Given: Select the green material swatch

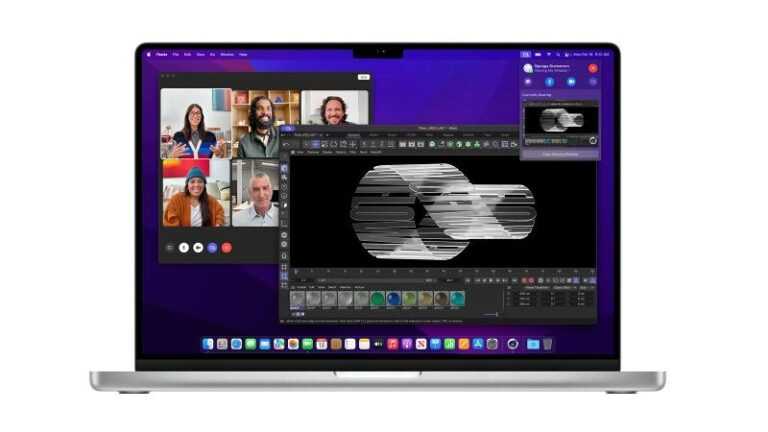Looking at the screenshot, I should (378, 299).
